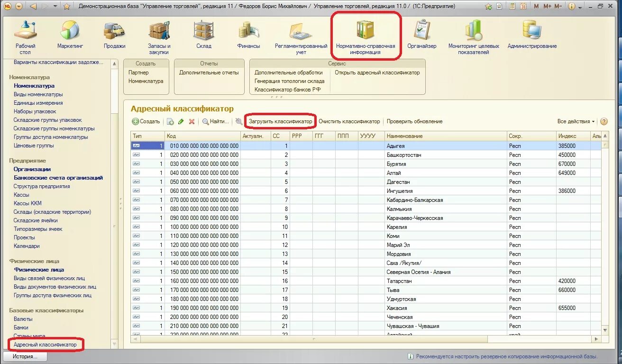Click Создать button in classifier toolbar
Screen dimensions: 622x364
coord(146,121)
